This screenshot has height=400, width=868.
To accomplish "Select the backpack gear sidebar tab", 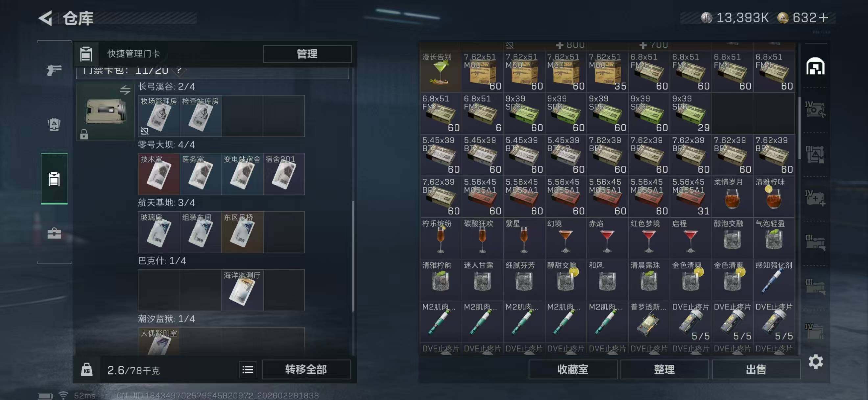I will tap(54, 124).
